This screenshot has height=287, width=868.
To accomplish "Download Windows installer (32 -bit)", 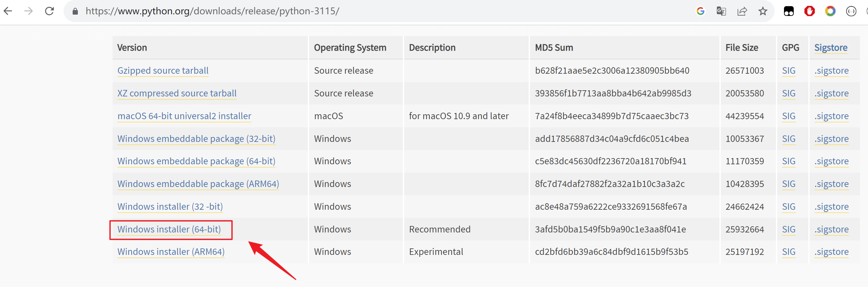I will click(x=170, y=206).
